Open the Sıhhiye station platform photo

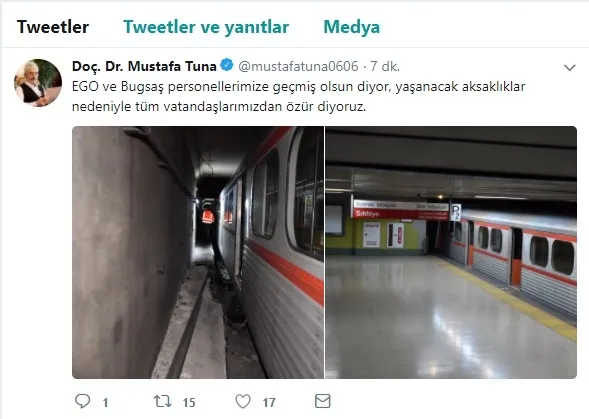coord(451,252)
